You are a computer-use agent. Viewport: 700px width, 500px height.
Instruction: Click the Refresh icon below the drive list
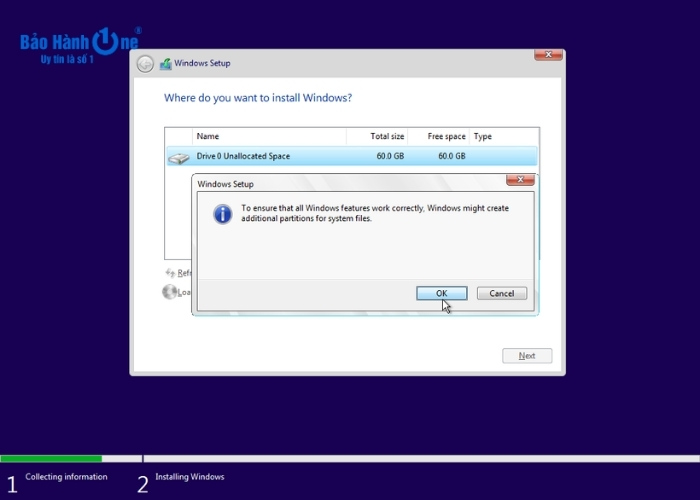point(170,272)
